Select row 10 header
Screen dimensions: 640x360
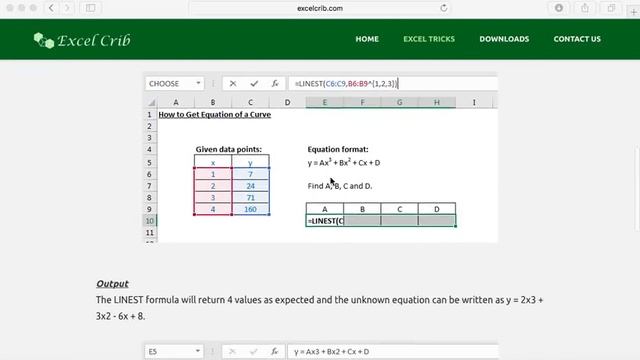149,221
